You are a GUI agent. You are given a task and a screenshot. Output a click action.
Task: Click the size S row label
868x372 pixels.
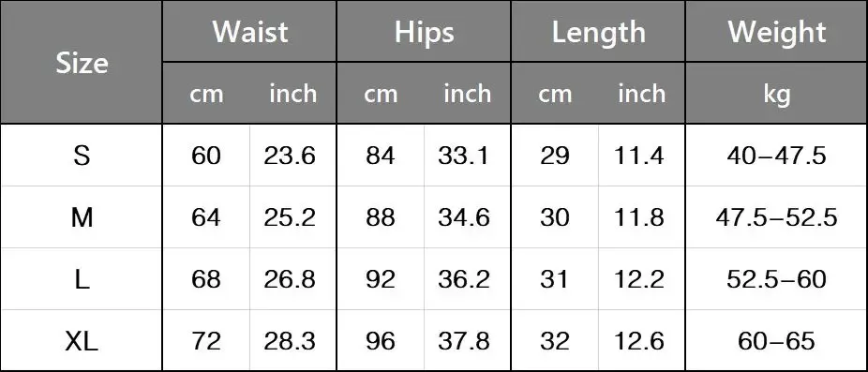pos(82,156)
